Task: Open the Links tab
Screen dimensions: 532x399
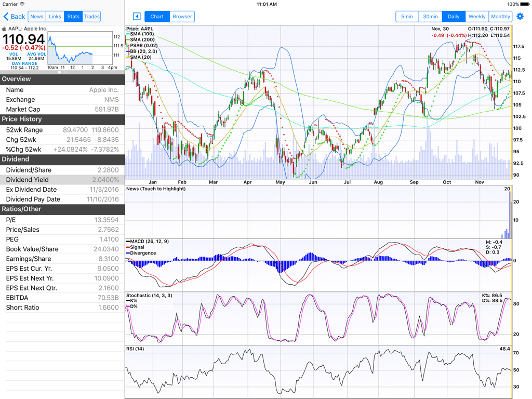Action: click(55, 16)
